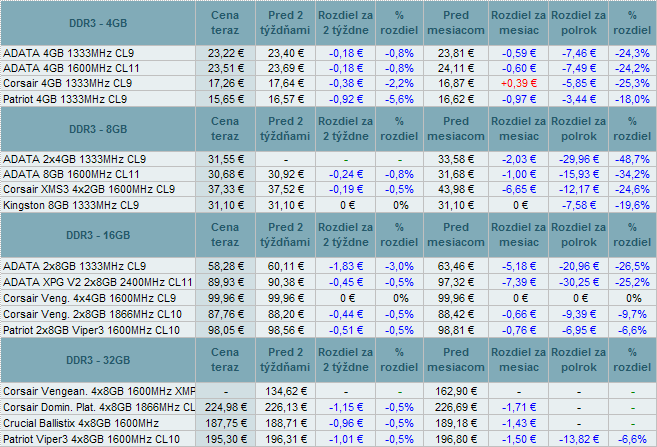Click Corsair Vengean. 4x8GB 1600MHz XMP name

click(99, 391)
